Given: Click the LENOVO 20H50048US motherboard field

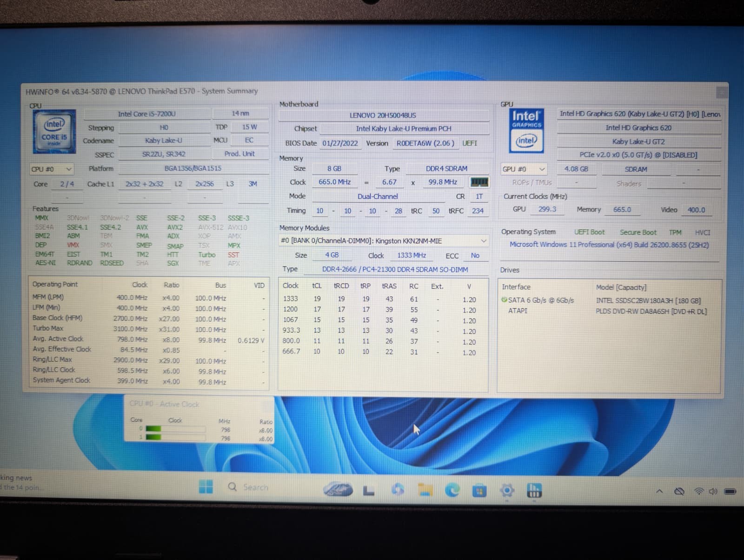Looking at the screenshot, I should (x=383, y=115).
